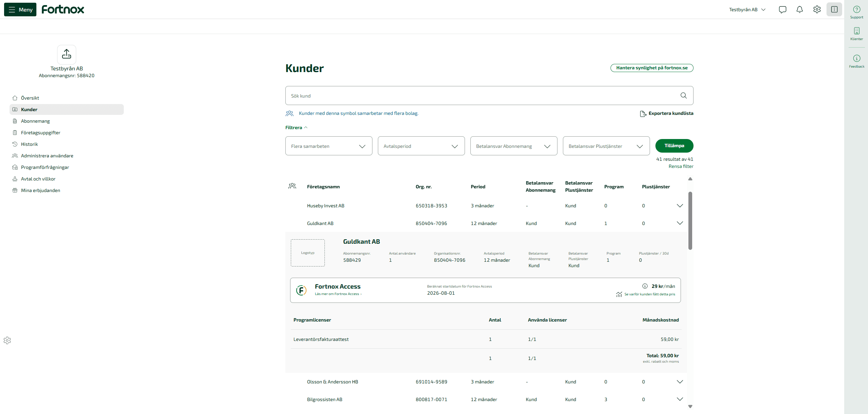Viewport: 868px width, 414px height.
Task: Open the Avtalsperiod dropdown
Action: [x=421, y=146]
